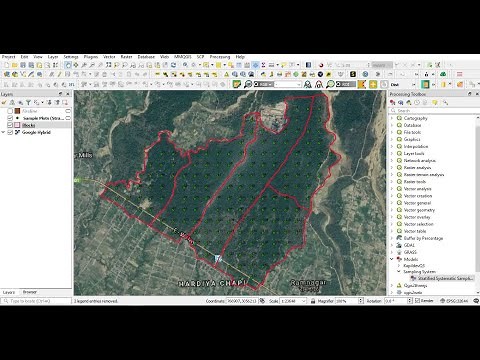Click the orange K toolbar icon

tap(362, 84)
